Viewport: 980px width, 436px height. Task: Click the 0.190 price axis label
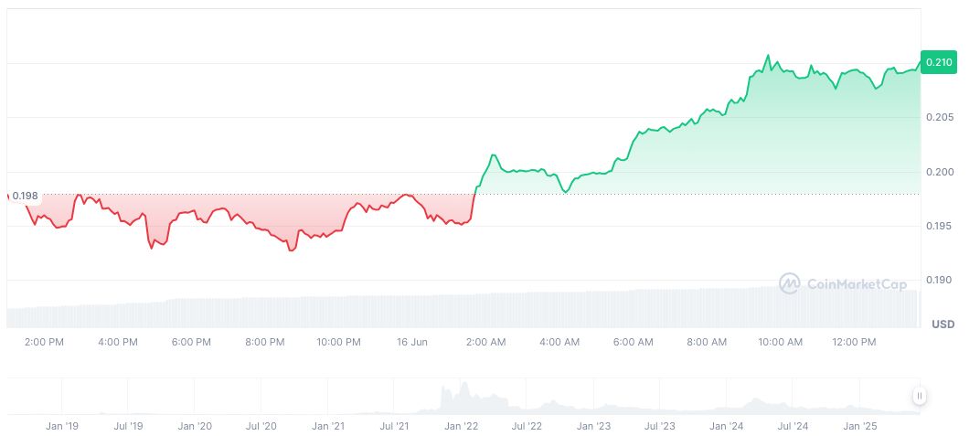point(939,280)
